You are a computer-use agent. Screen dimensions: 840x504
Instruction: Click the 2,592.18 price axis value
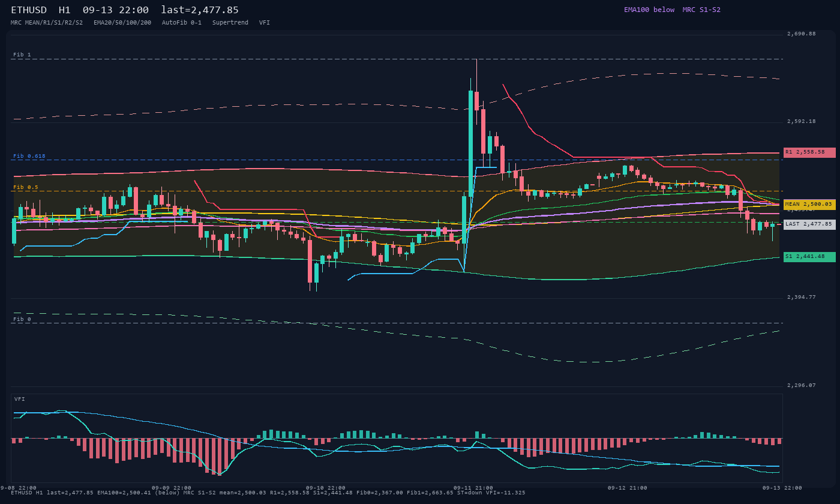[x=802, y=121]
